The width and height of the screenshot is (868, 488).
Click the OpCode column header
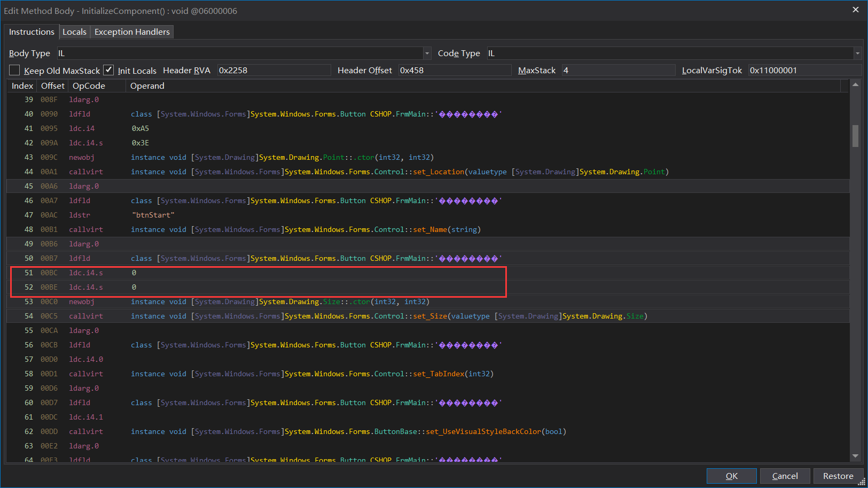pos(89,86)
